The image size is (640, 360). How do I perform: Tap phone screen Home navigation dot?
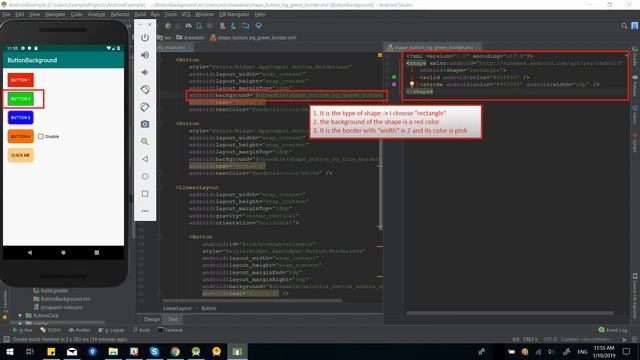click(x=63, y=253)
